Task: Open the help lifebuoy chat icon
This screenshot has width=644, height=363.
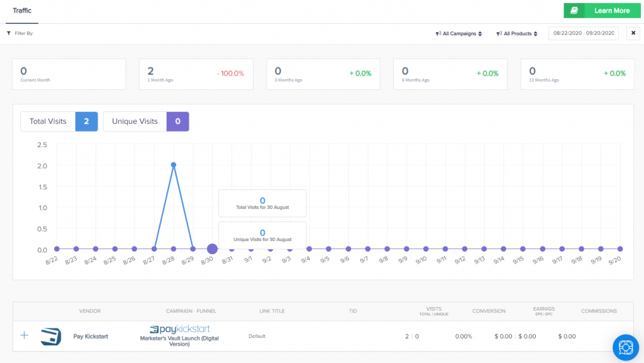Action: coord(625,347)
